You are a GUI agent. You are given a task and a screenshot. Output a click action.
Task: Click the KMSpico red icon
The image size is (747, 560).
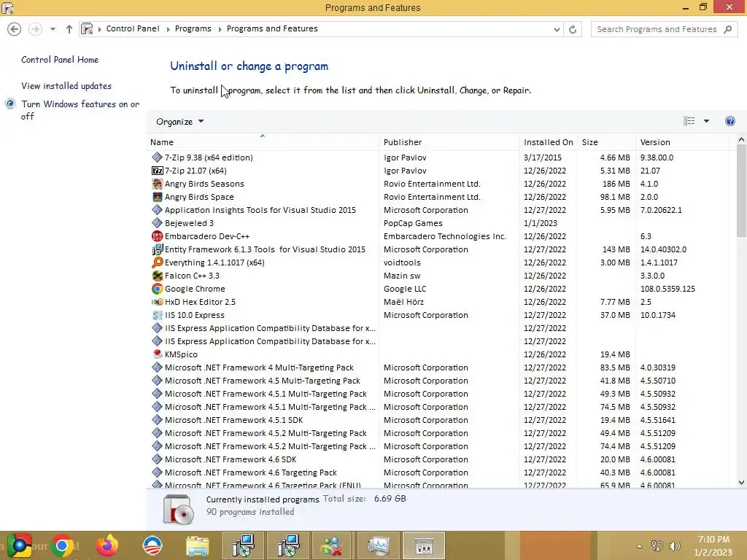(x=158, y=354)
